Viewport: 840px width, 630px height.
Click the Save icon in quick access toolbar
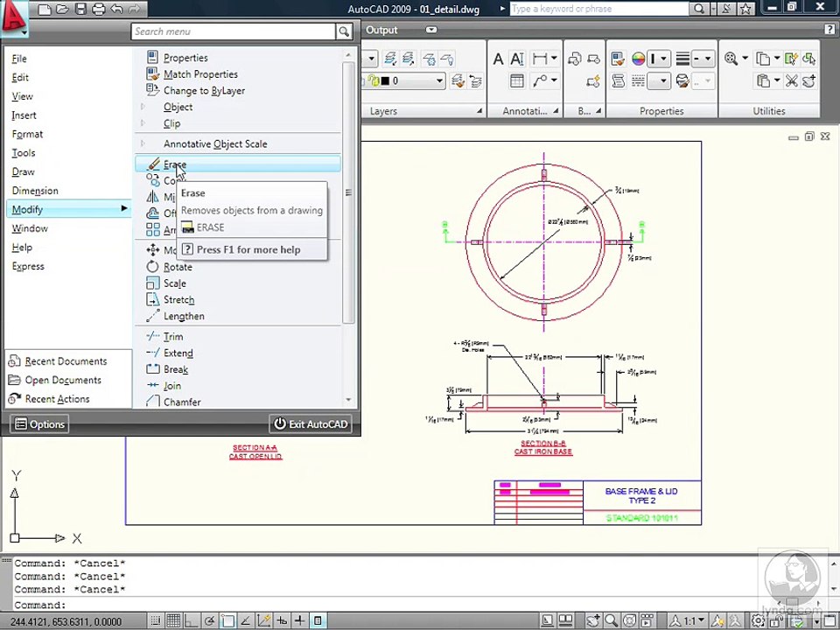pos(80,10)
